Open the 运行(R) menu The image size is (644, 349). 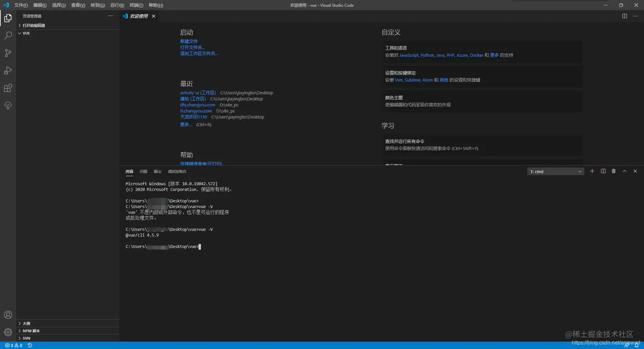117,5
